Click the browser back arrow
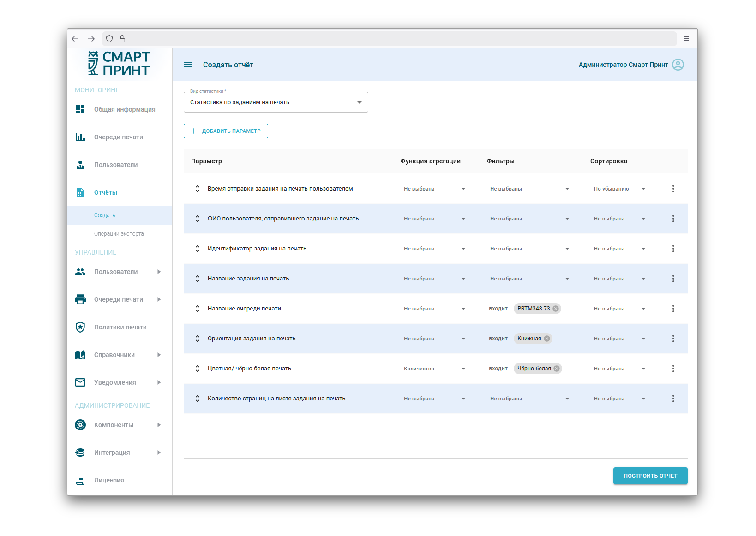 pyautogui.click(x=75, y=39)
